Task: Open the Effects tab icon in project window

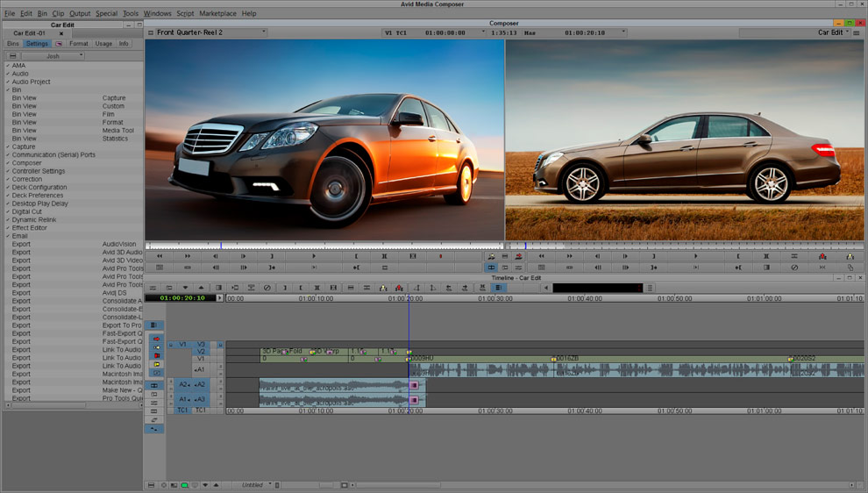Action: tap(59, 43)
